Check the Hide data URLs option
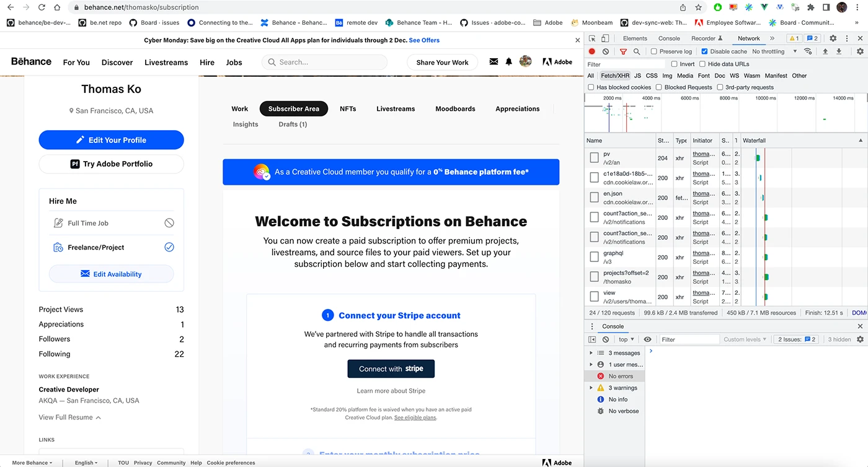This screenshot has width=868, height=467. (702, 64)
